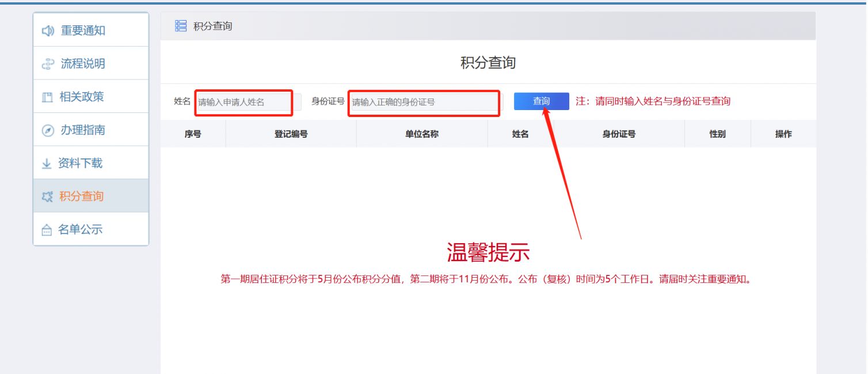
Task: Go to the 资料下载 text label
Action: point(80,164)
